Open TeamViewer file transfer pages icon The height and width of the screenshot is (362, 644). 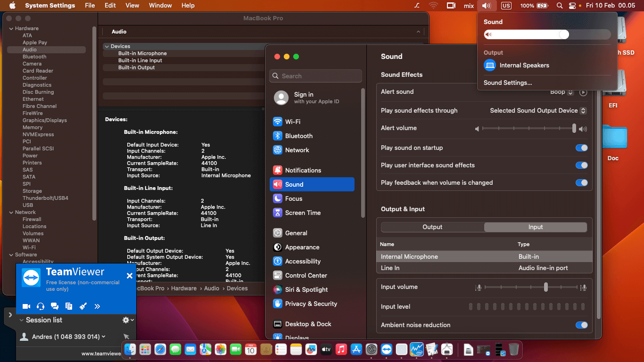pos(69,306)
